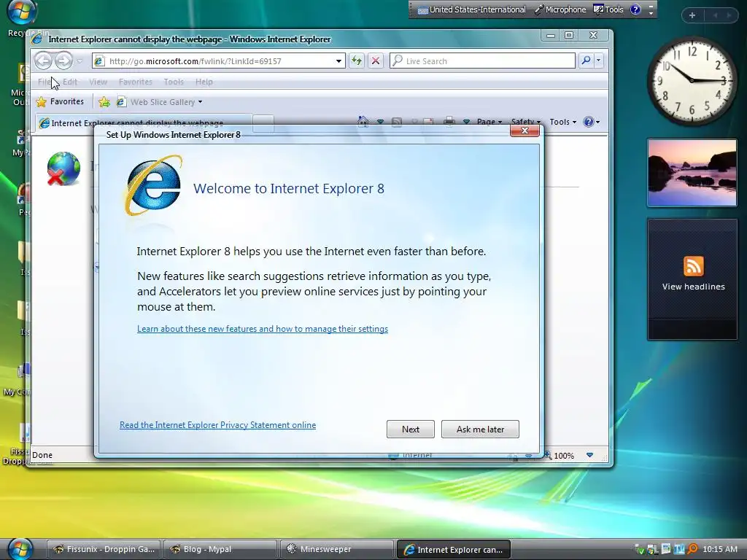Screen dimensions: 747x560
Task: Click Internet Explorer taskbar button
Action: point(453,549)
